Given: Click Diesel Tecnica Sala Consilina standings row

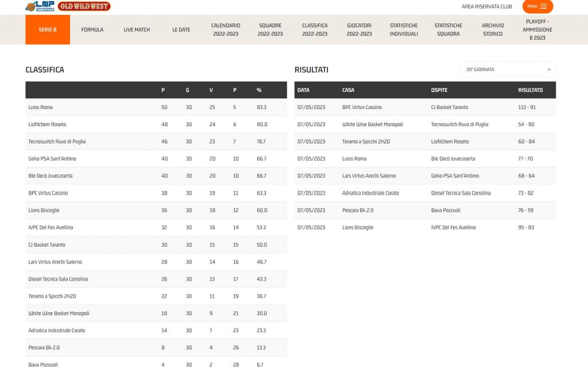Looking at the screenshot, I should (x=156, y=279).
